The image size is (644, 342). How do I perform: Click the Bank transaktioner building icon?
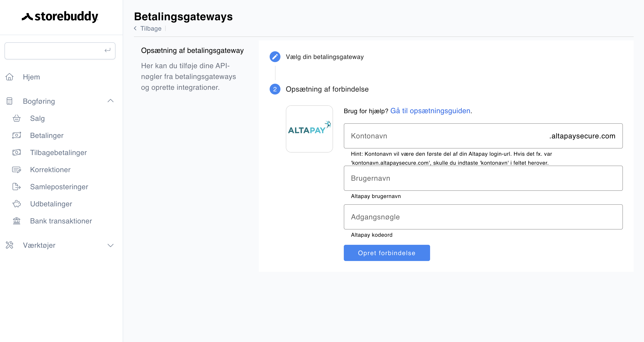(x=17, y=221)
